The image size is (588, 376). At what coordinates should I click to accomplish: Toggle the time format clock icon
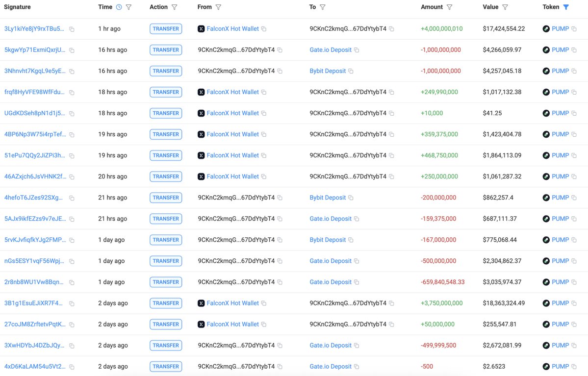tap(119, 7)
